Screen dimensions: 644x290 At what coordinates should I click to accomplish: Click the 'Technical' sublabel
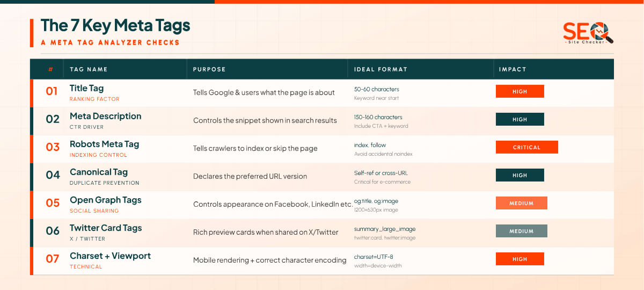[x=86, y=267]
